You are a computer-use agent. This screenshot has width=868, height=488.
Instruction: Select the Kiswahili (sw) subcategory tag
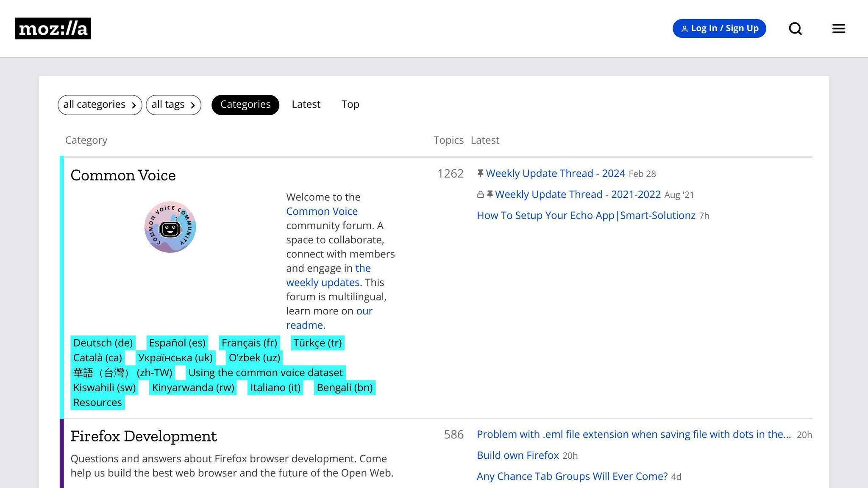[x=104, y=387]
